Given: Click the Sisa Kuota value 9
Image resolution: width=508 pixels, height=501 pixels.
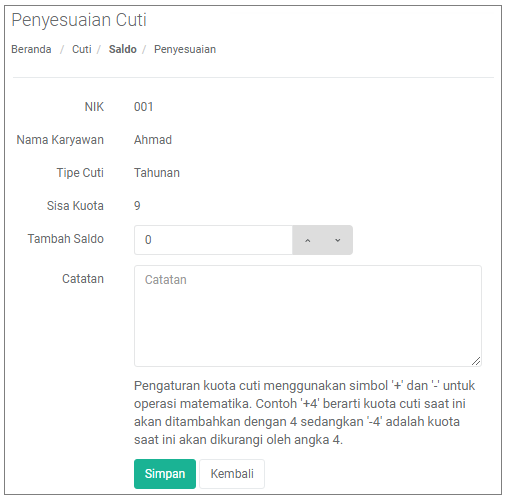Looking at the screenshot, I should [137, 206].
